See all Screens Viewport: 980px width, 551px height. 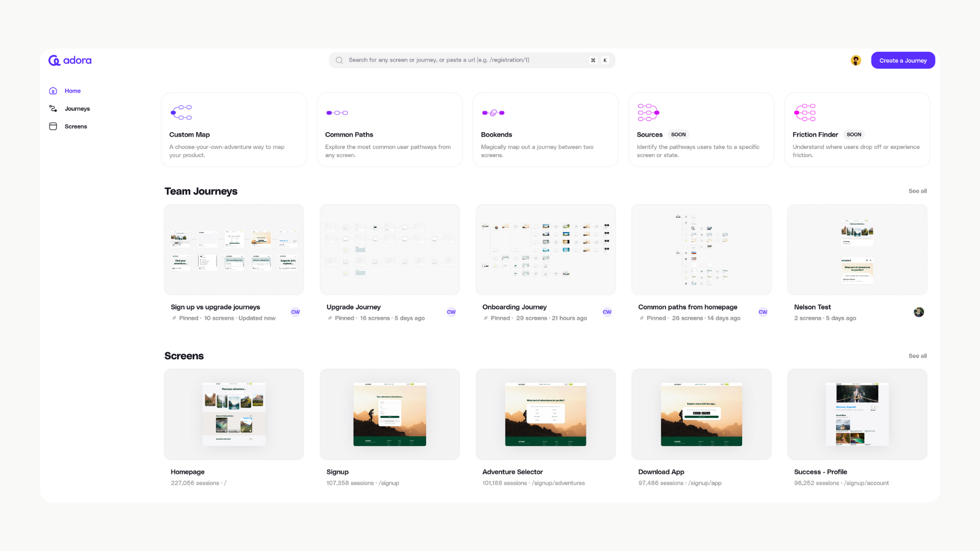click(917, 356)
